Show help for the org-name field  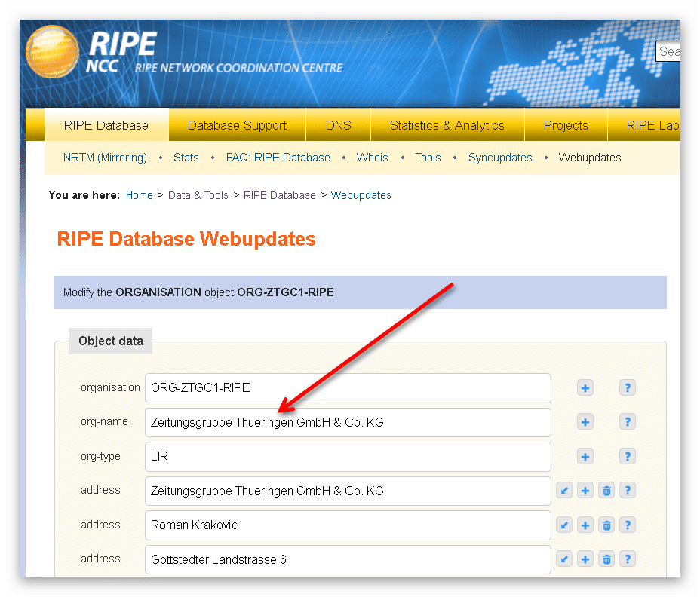point(628,421)
